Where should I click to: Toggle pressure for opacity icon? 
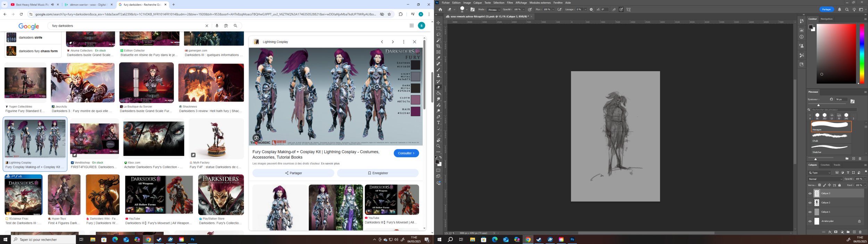point(530,9)
